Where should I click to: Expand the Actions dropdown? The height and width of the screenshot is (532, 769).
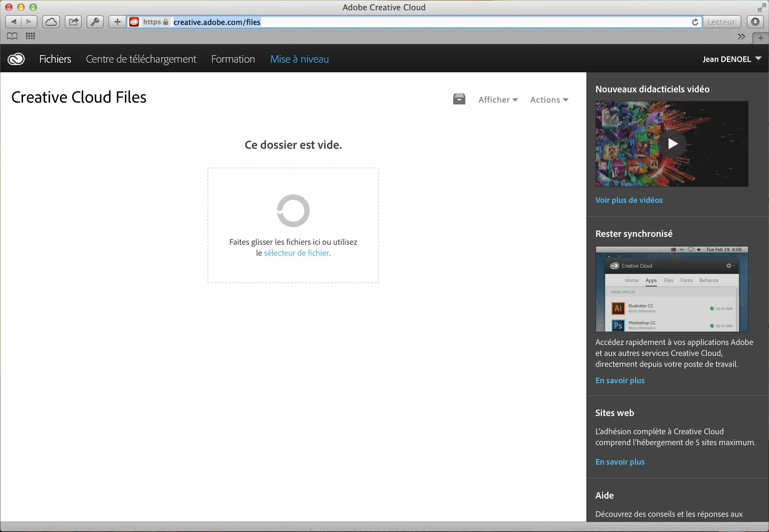(x=549, y=100)
